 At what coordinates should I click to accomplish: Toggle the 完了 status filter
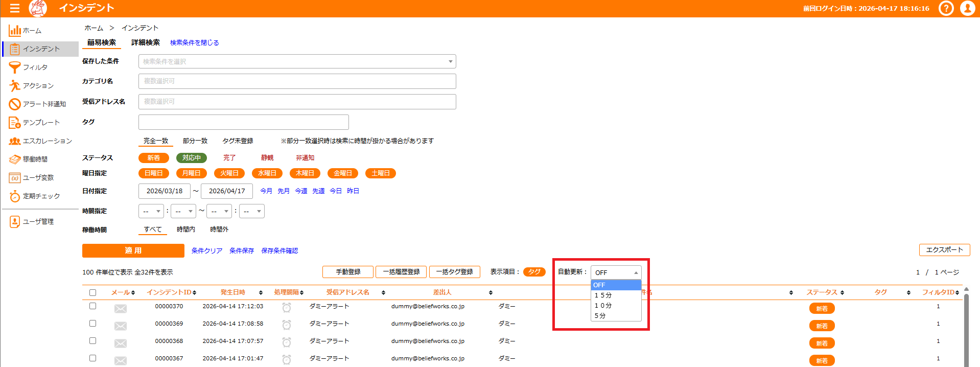(x=229, y=158)
